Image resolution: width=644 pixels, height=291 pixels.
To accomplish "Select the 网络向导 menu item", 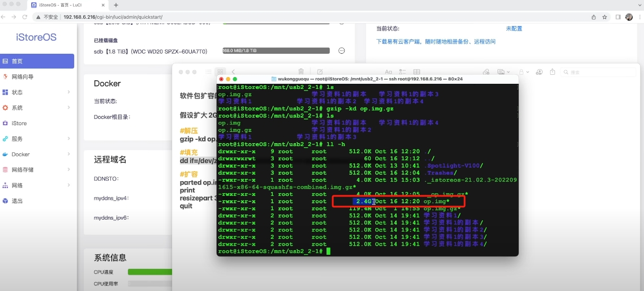I will click(37, 77).
